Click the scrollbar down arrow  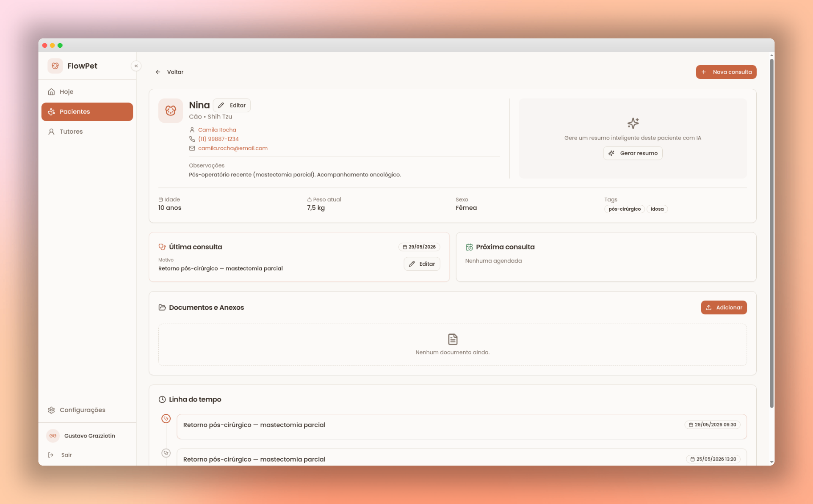(772, 462)
